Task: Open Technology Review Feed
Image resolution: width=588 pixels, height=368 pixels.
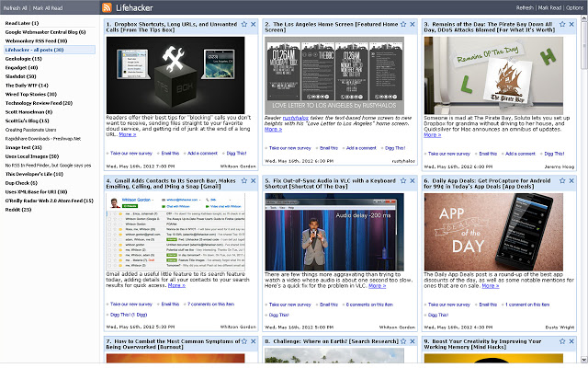Action: [39, 103]
